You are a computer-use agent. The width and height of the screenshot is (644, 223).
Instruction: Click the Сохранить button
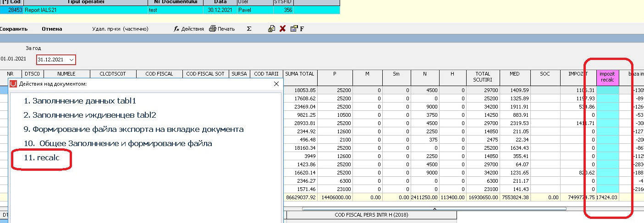point(14,29)
